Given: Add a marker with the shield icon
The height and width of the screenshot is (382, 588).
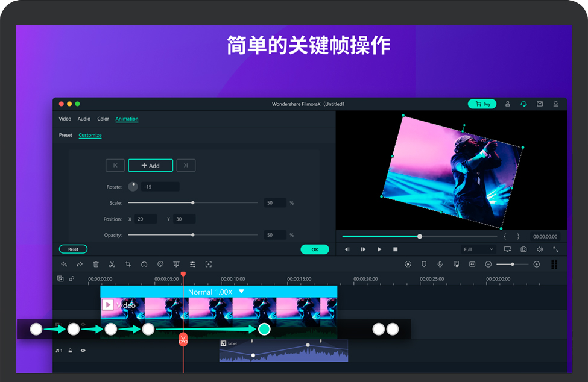Looking at the screenshot, I should pyautogui.click(x=424, y=264).
